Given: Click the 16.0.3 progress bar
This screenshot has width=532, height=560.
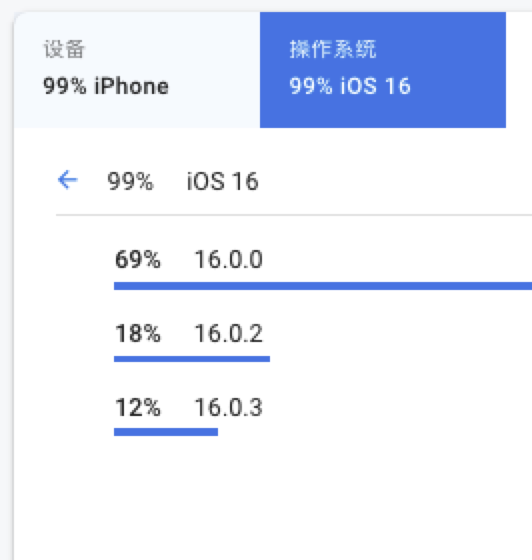Looking at the screenshot, I should click(x=166, y=432).
